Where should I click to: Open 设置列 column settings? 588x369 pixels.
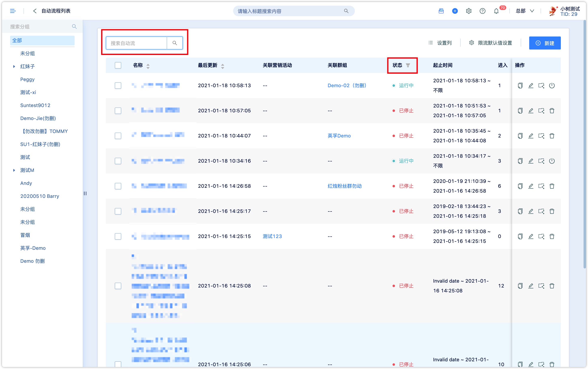[x=440, y=43]
